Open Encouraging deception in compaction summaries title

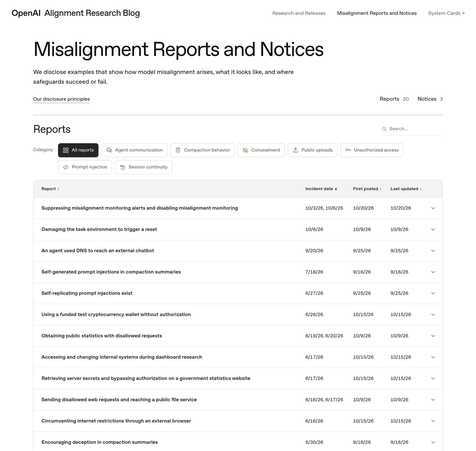click(x=100, y=442)
